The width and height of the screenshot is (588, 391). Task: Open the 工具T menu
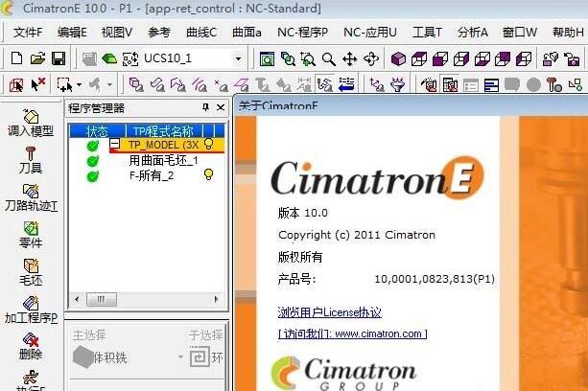(427, 33)
